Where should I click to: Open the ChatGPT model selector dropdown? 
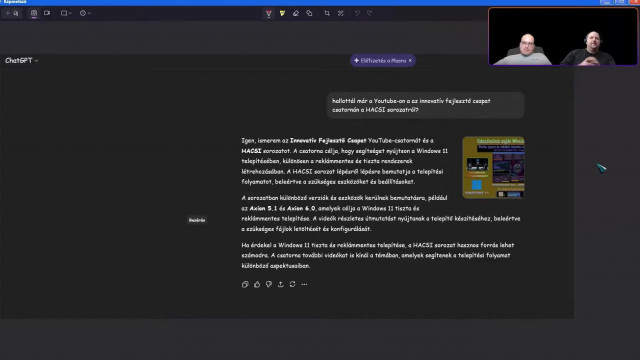coord(22,60)
